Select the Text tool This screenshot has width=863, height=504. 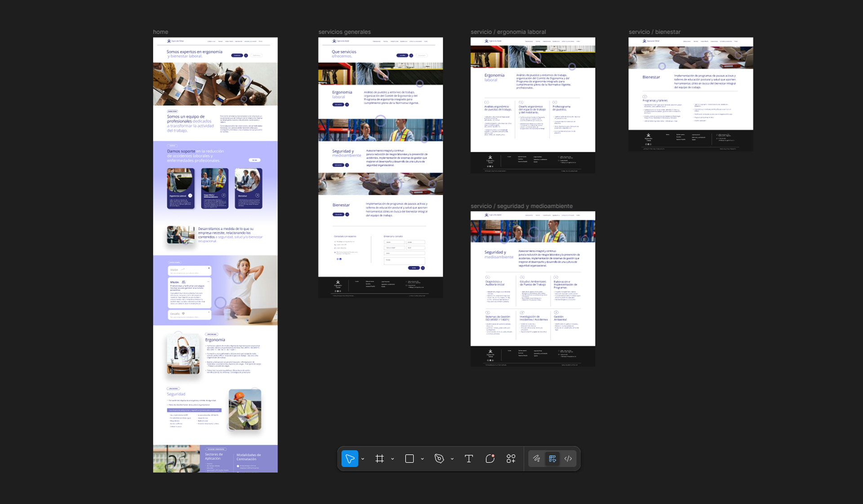coord(469,459)
